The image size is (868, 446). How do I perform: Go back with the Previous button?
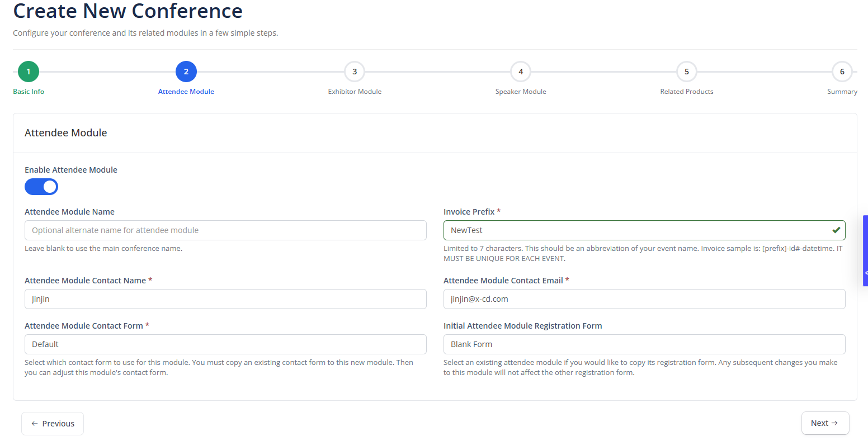point(53,424)
